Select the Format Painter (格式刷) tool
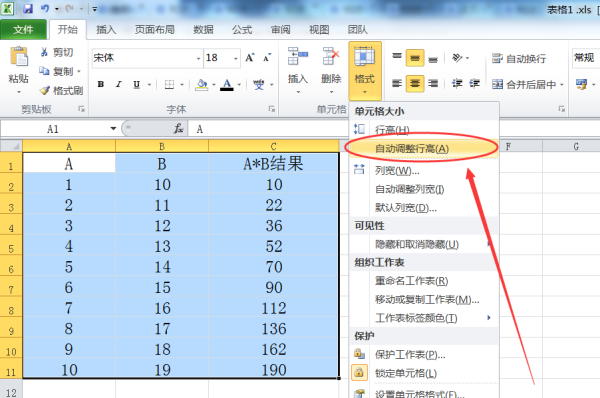This screenshot has width=600, height=398. coord(61,90)
